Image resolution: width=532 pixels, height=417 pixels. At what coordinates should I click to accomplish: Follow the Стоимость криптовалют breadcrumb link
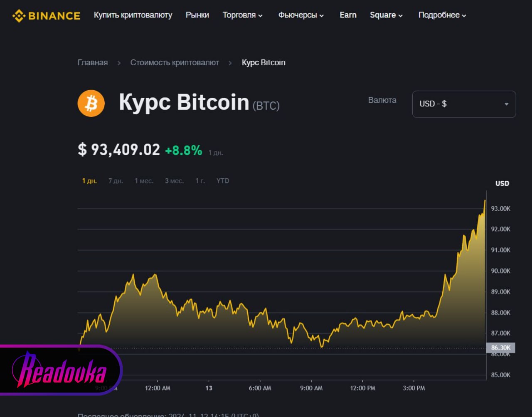click(x=175, y=63)
